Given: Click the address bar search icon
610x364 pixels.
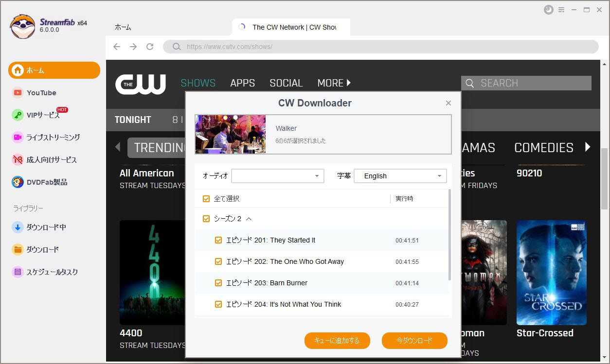Looking at the screenshot, I should pyautogui.click(x=176, y=47).
